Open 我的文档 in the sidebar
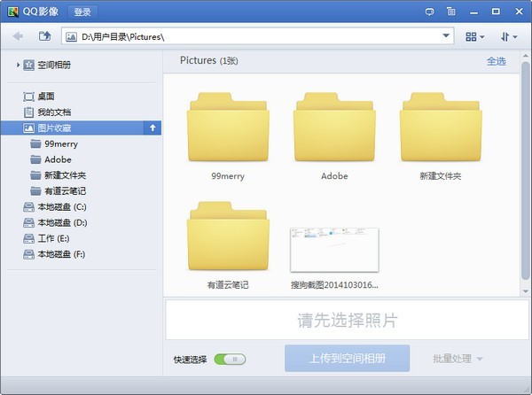532x395 pixels. tap(53, 112)
